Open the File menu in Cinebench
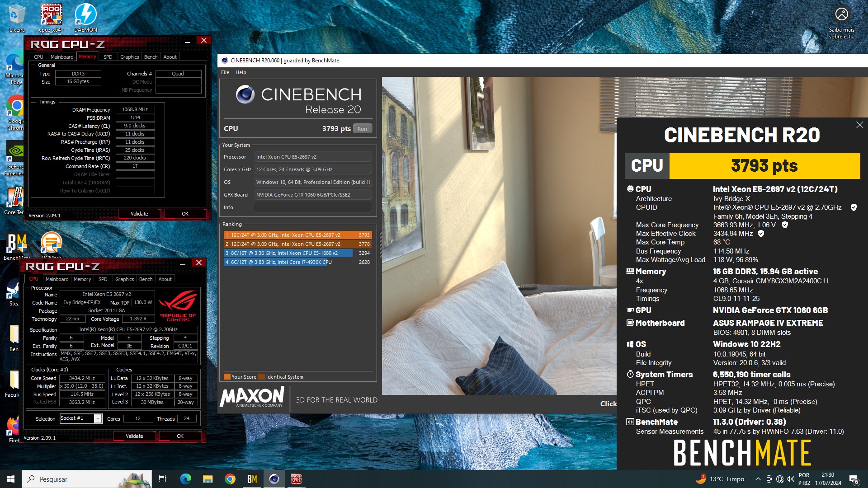Screen dimensions: 868x488 click(x=225, y=72)
